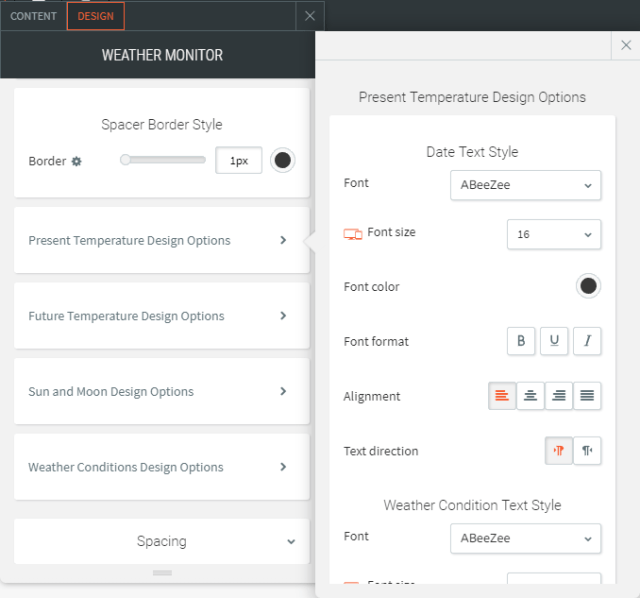This screenshot has height=598, width=640.
Task: Switch to the Design tab
Action: (96, 16)
